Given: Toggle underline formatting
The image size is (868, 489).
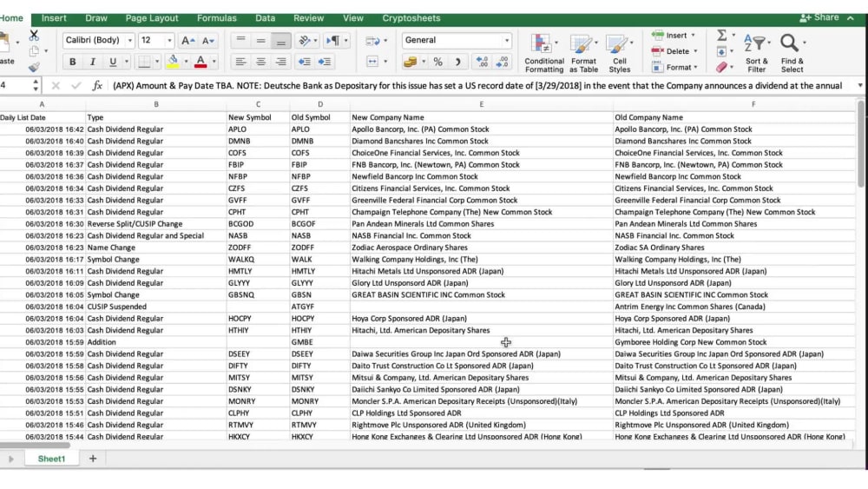Looking at the screenshot, I should (x=112, y=62).
